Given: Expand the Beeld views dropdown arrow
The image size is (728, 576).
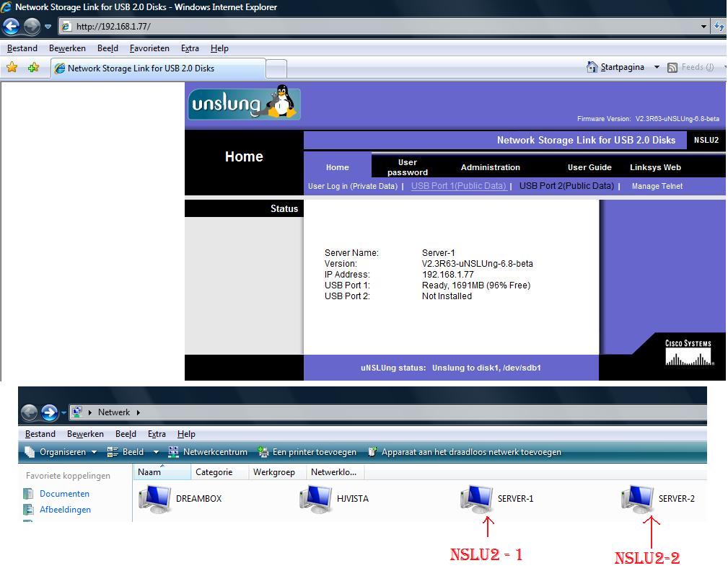Looking at the screenshot, I should tap(156, 452).
